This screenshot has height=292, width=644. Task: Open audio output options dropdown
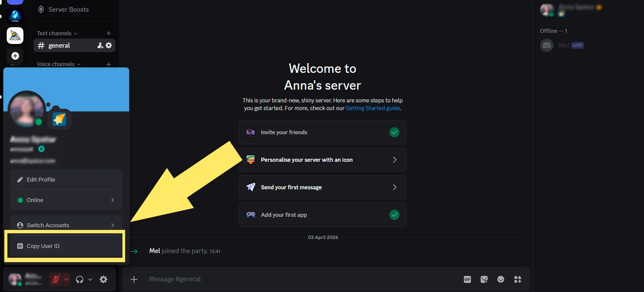(90, 279)
